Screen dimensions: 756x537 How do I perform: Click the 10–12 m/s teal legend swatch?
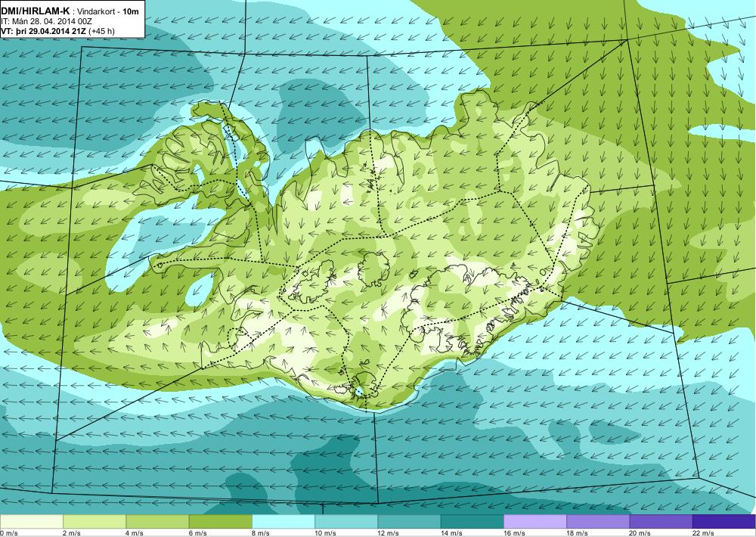point(346,522)
